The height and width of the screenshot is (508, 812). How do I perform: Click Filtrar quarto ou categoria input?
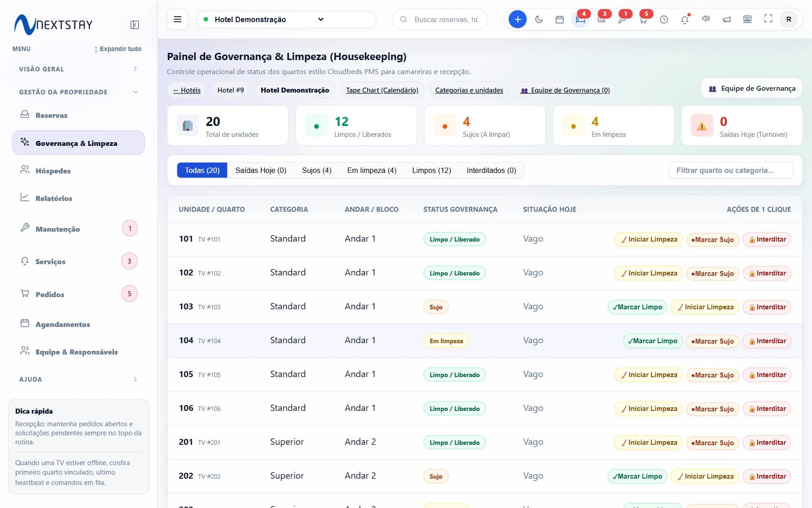(731, 170)
